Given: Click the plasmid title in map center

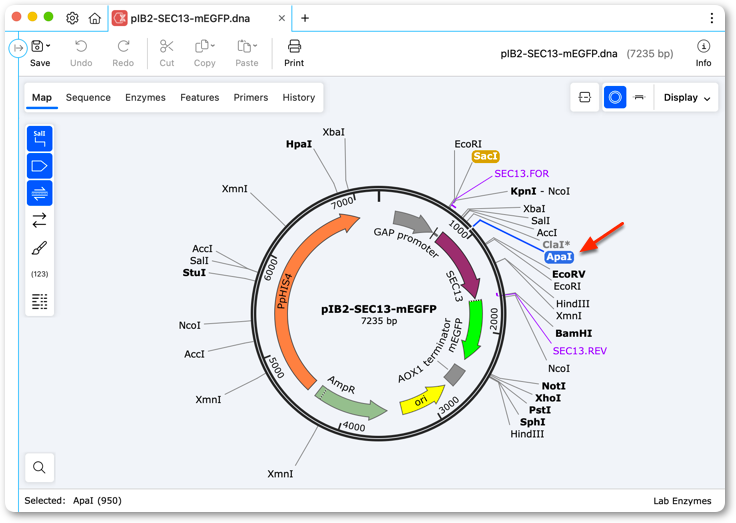Looking at the screenshot, I should [379, 309].
